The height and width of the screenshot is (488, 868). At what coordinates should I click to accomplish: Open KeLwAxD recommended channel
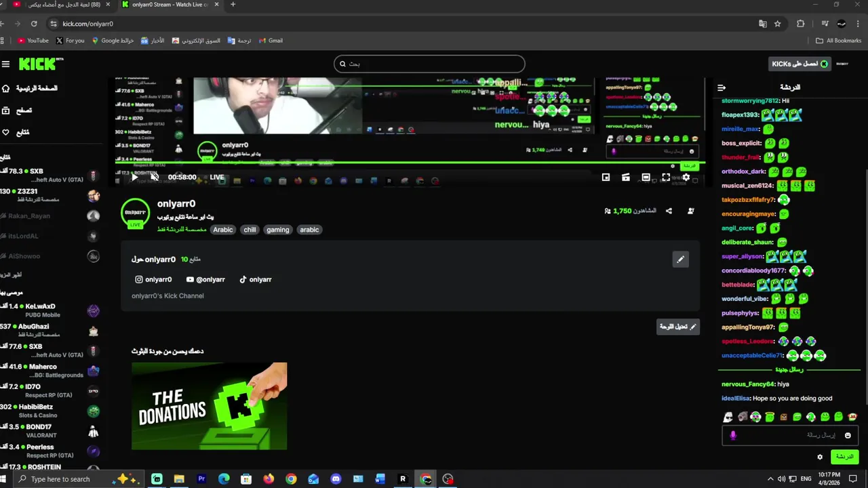pos(50,310)
